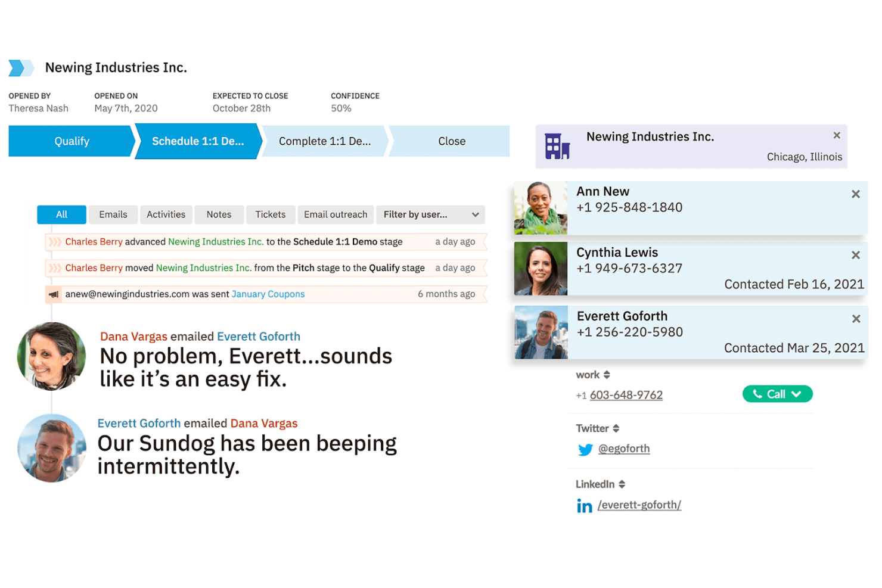Screen dimensions: 882x588
Task: Click the Cynthia Lewis contact name
Action: [617, 253]
